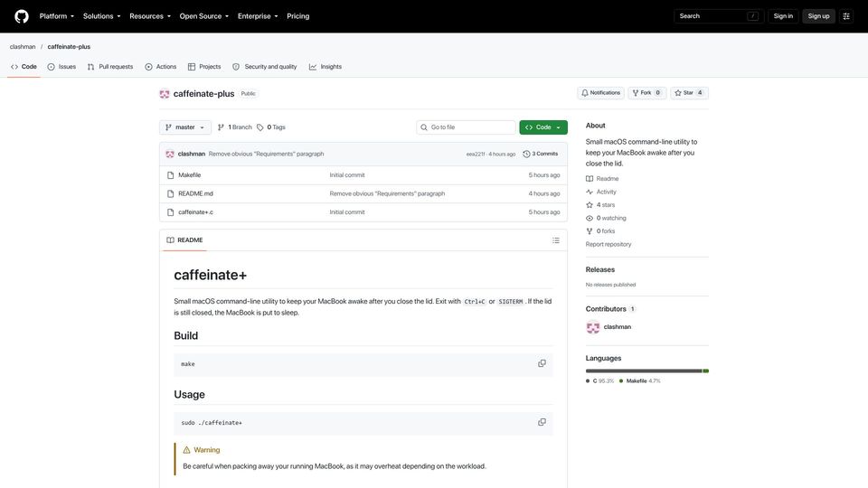Click clashman avatar in latest commit row

(170, 154)
